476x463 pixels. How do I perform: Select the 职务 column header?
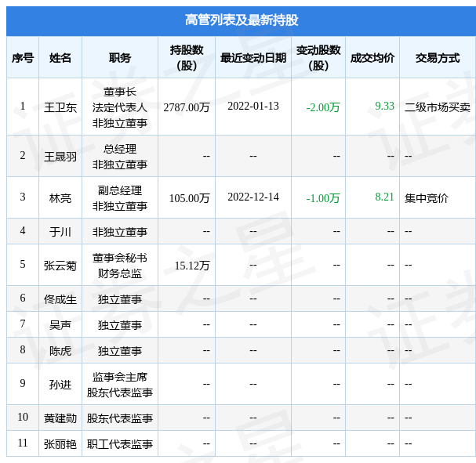pyautogui.click(x=120, y=58)
